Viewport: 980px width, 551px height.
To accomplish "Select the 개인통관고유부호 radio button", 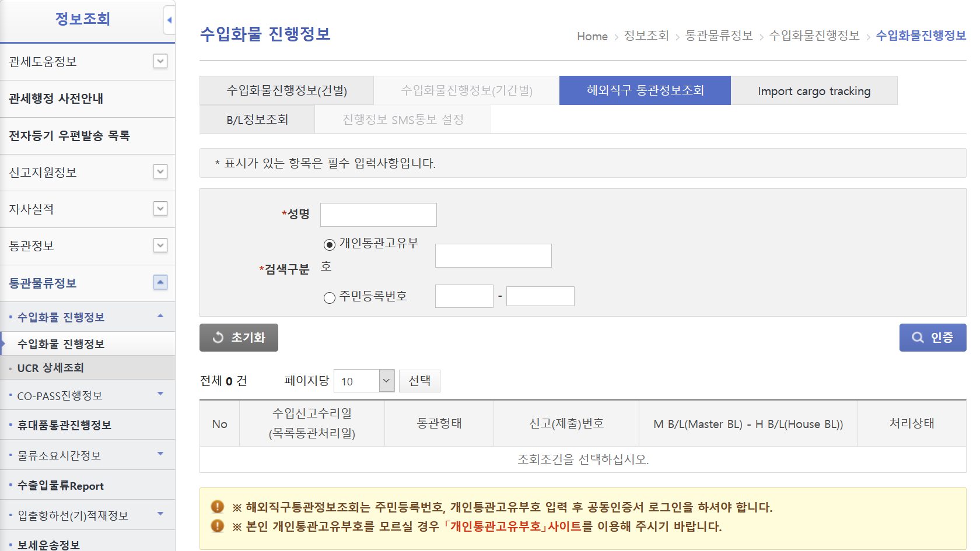I will click(330, 244).
